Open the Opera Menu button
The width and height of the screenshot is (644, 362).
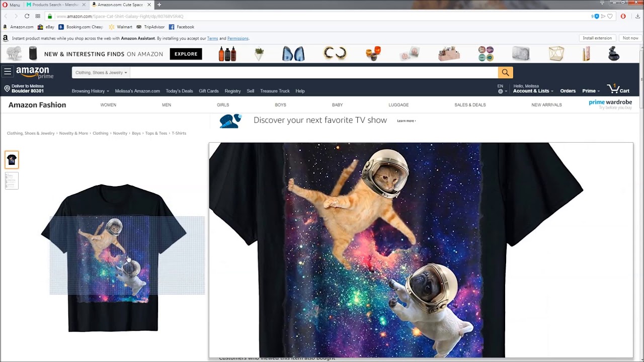[x=11, y=5]
